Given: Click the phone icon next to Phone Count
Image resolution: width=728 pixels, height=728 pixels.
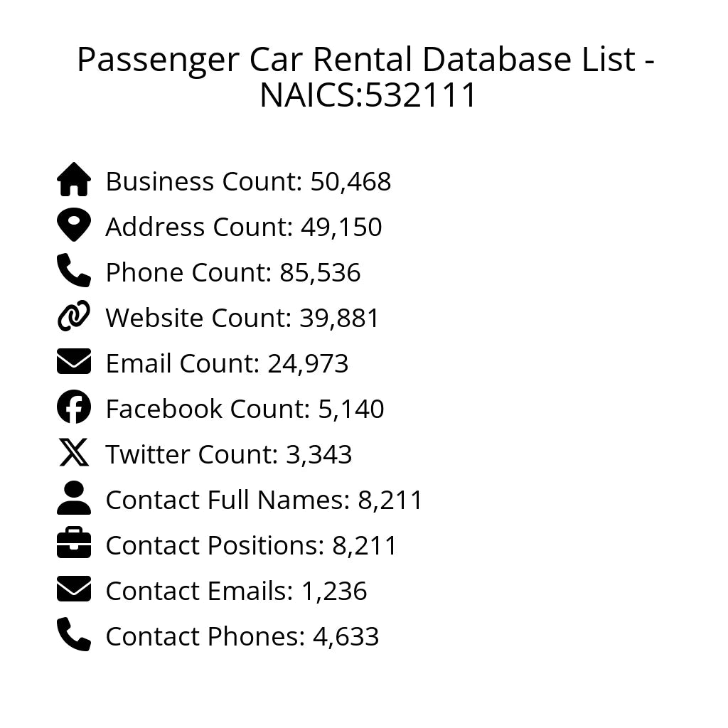Looking at the screenshot, I should click(74, 271).
